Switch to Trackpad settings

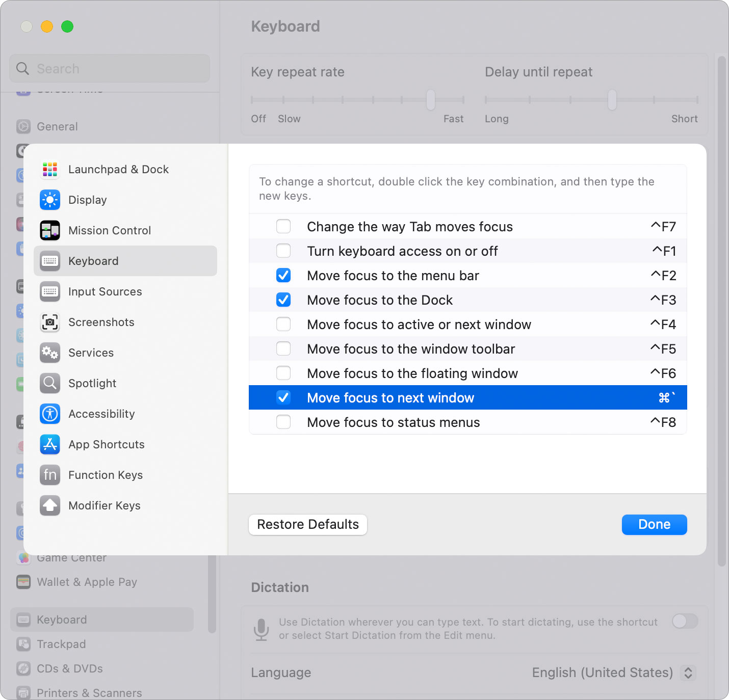61,644
